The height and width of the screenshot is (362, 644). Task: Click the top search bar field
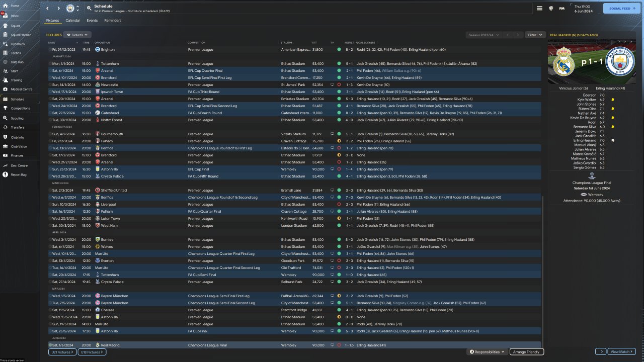(x=308, y=9)
